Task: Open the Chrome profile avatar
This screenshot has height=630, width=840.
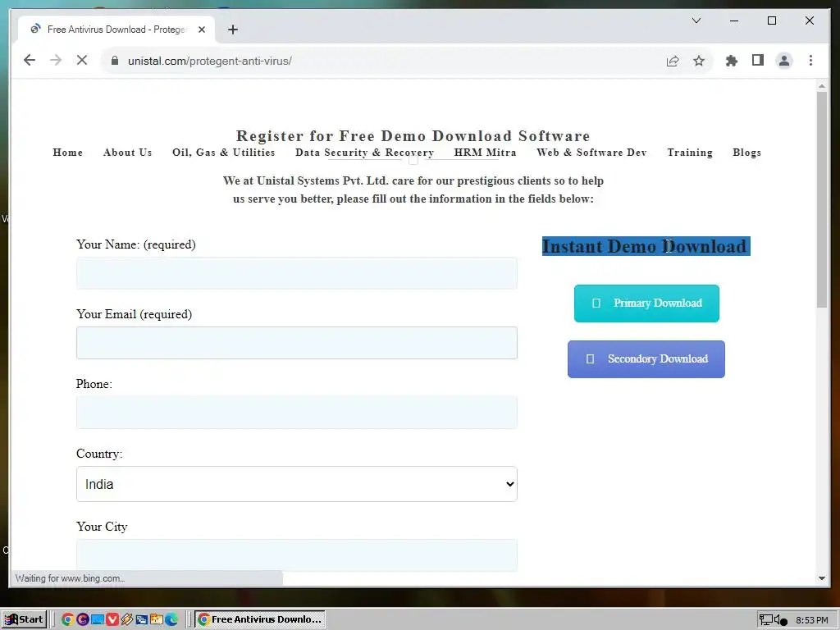Action: tap(783, 61)
